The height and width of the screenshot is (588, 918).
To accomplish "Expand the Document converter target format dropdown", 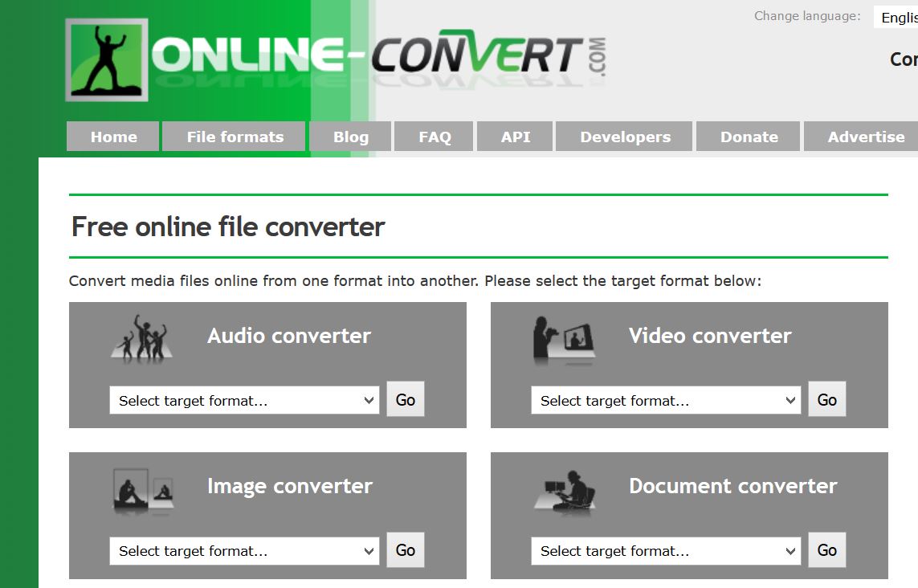I will (666, 550).
